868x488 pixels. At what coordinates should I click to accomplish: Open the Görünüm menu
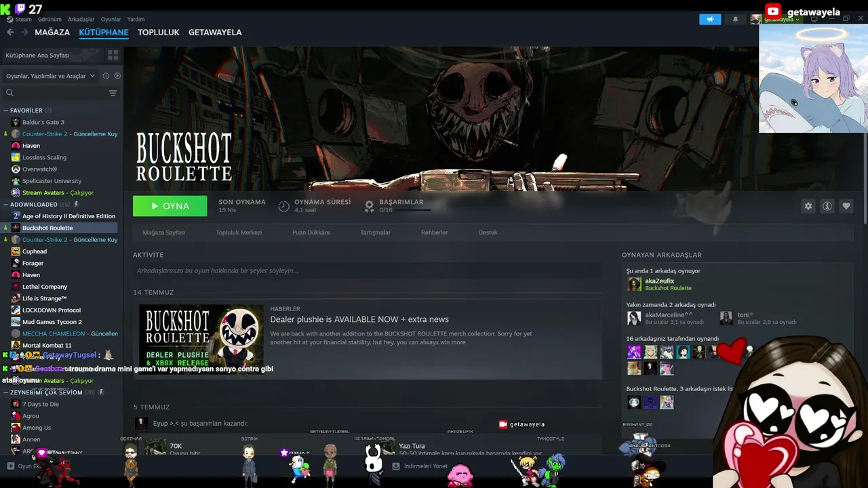pyautogui.click(x=50, y=19)
